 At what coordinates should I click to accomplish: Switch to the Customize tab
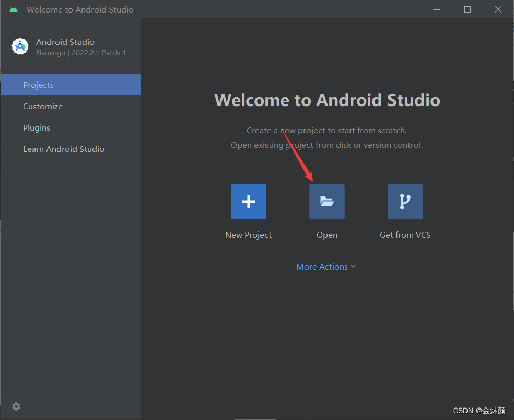[71, 106]
